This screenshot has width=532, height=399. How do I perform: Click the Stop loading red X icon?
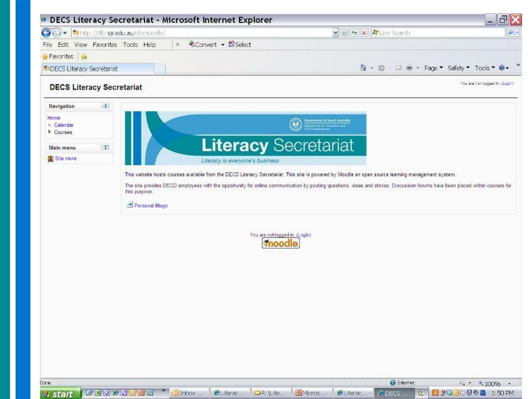(x=364, y=33)
